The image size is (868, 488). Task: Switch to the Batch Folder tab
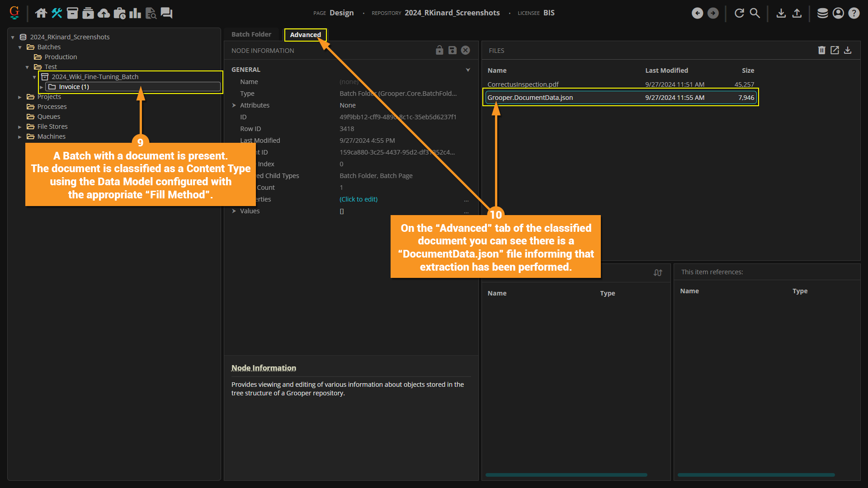(x=251, y=34)
